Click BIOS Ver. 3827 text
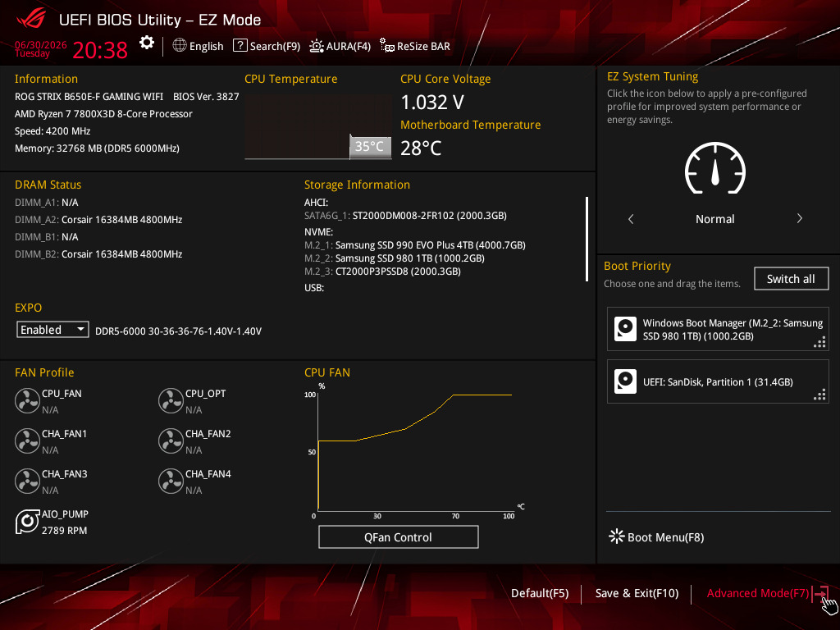Screen dimensions: 840x630 click(x=206, y=97)
